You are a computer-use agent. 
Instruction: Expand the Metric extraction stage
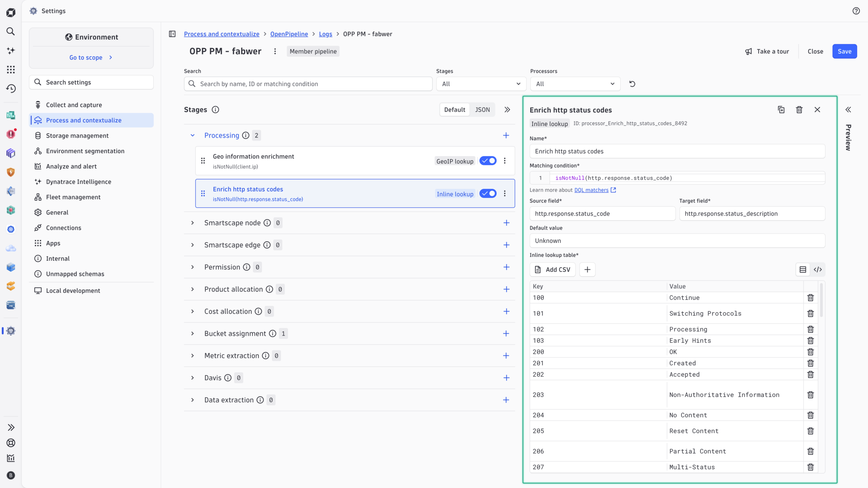193,355
